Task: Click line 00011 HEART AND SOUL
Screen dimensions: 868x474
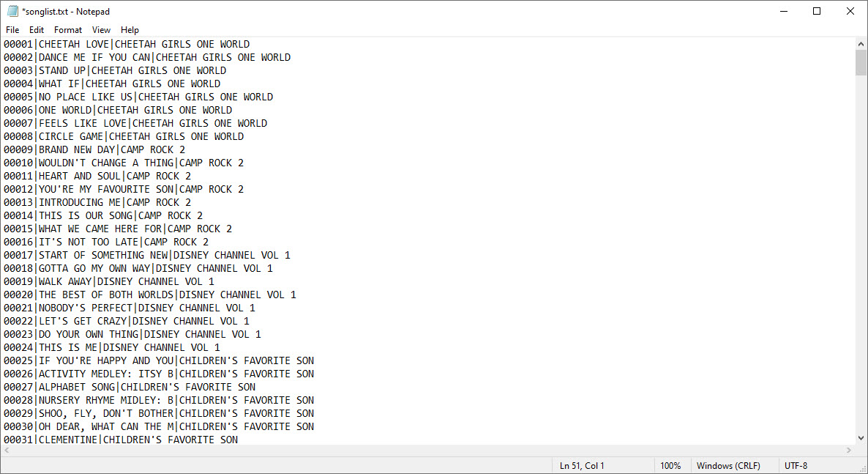Action: [x=97, y=176]
